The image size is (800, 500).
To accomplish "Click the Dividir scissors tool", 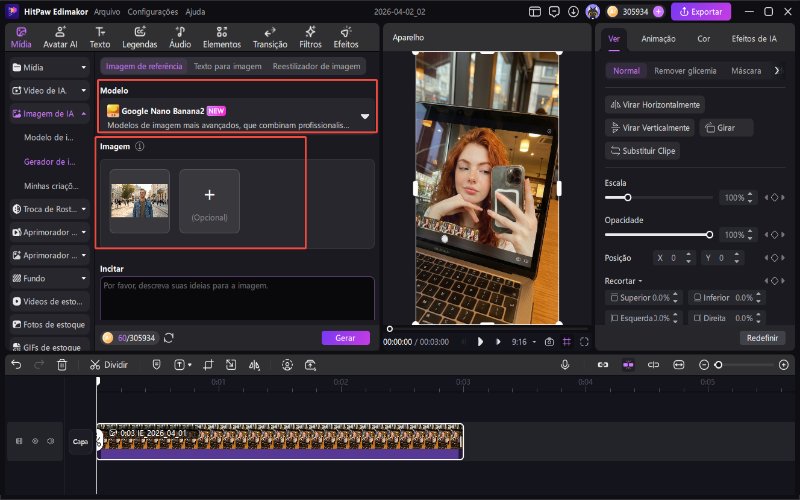I will point(108,365).
